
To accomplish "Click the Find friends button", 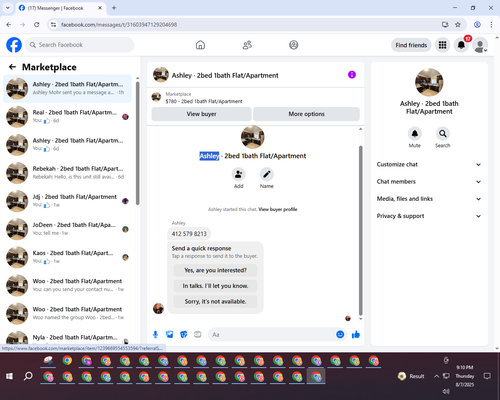I will point(411,45).
